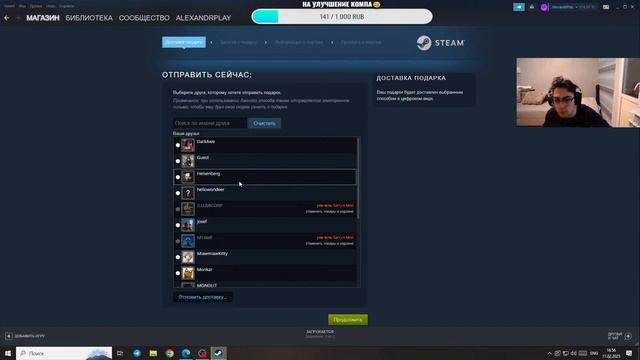Click Monkar's avatar thumbnail

pos(188,273)
